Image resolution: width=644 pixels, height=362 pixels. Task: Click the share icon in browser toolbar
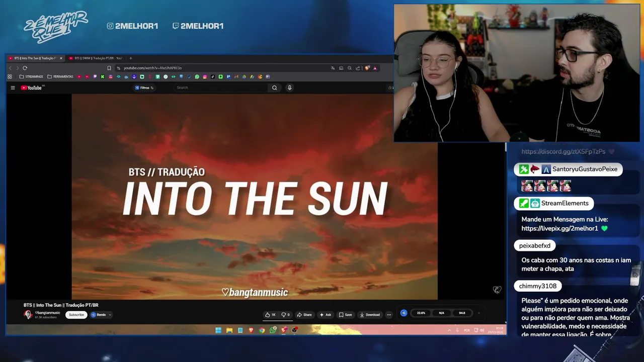(357, 68)
